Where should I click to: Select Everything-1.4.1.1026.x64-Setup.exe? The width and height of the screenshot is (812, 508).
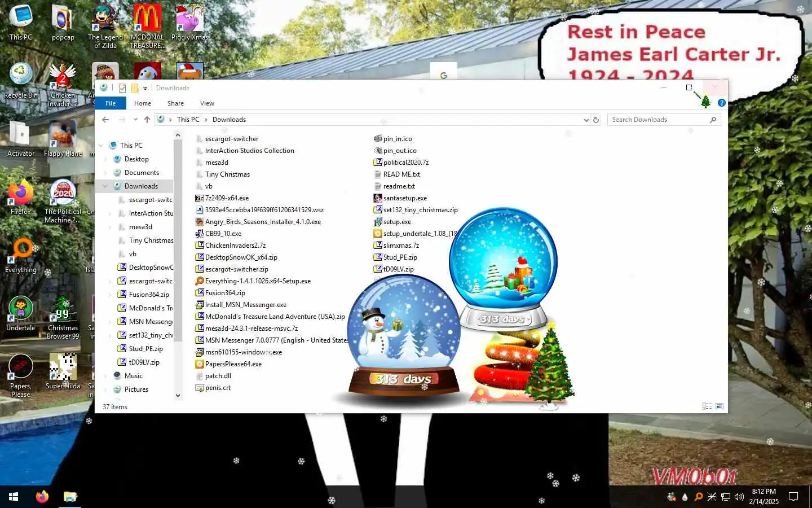[x=253, y=281]
